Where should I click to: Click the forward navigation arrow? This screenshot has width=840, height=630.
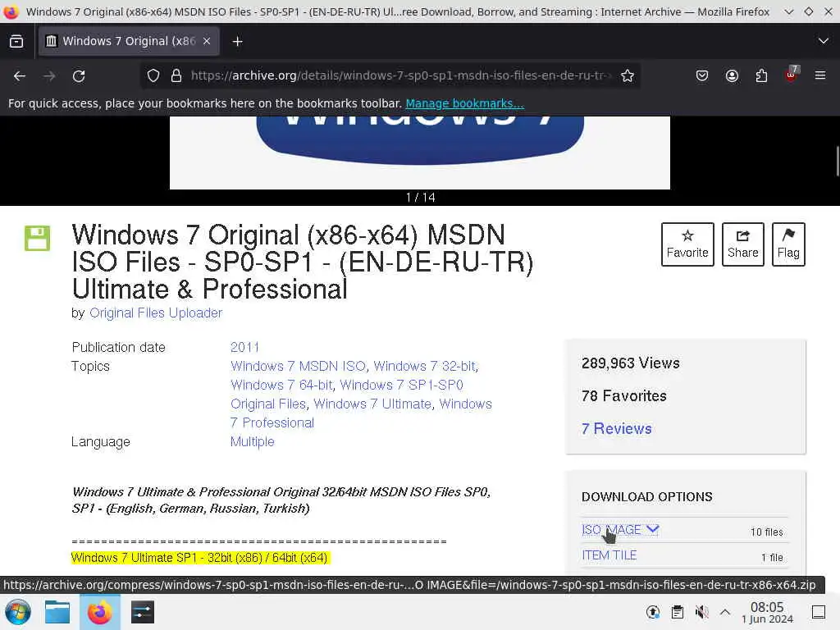49,76
